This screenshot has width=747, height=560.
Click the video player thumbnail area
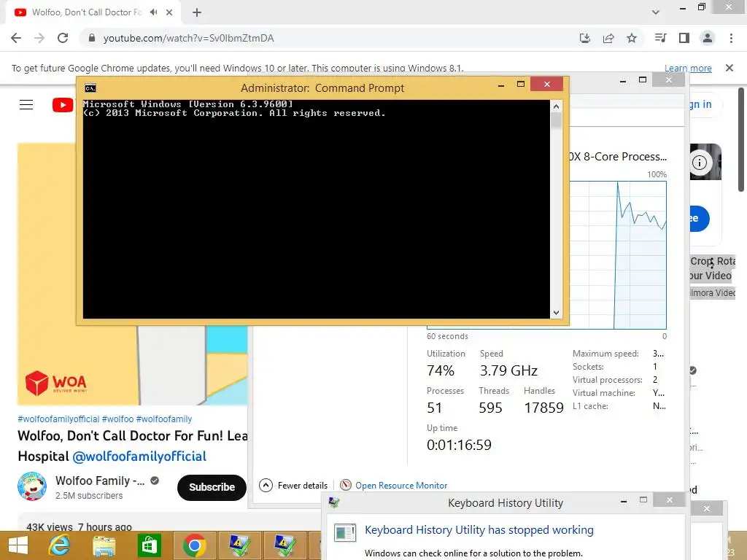[x=133, y=365]
